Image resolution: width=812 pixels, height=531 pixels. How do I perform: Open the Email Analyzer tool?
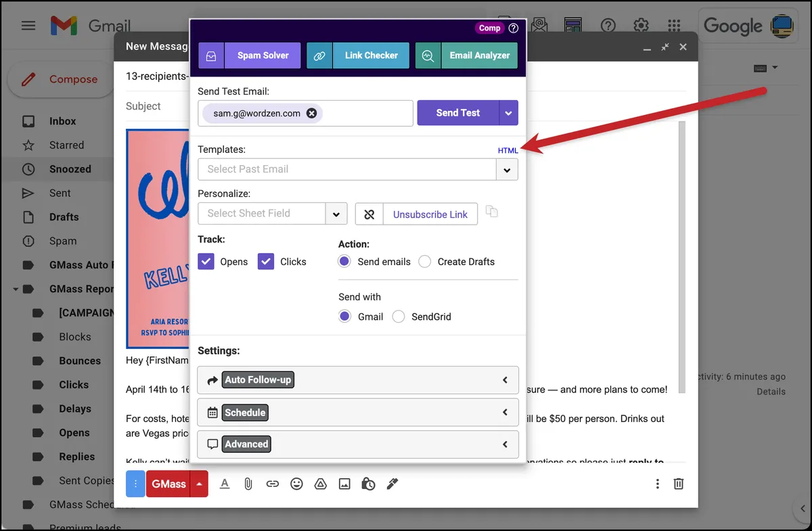coord(466,55)
